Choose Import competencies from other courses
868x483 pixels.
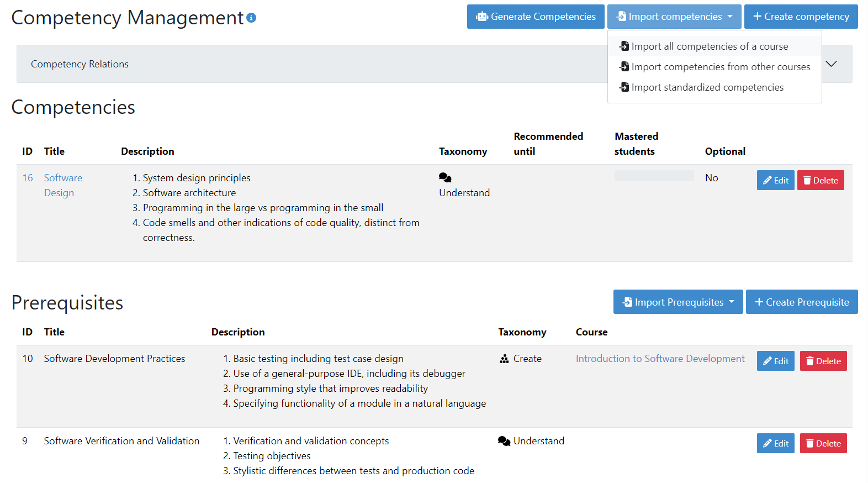coord(720,67)
